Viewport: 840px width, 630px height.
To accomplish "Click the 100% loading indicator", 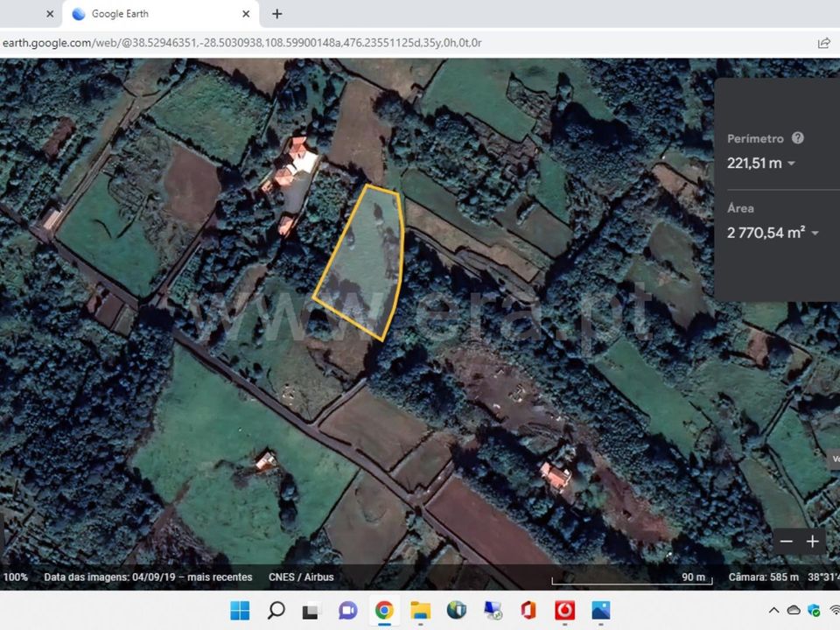I will click(16, 577).
